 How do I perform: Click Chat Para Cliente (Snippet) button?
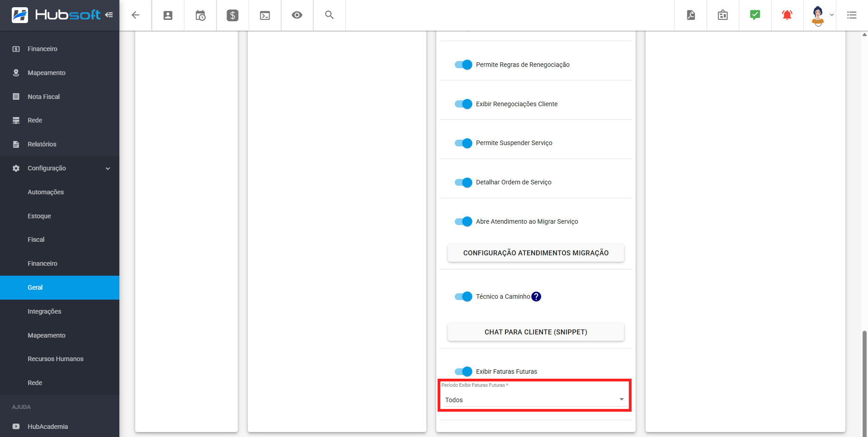point(536,332)
